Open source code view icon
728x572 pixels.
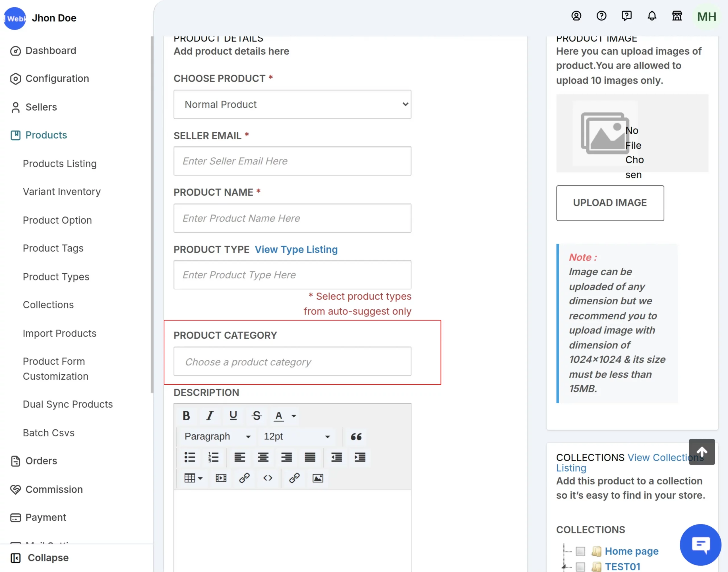click(x=268, y=478)
